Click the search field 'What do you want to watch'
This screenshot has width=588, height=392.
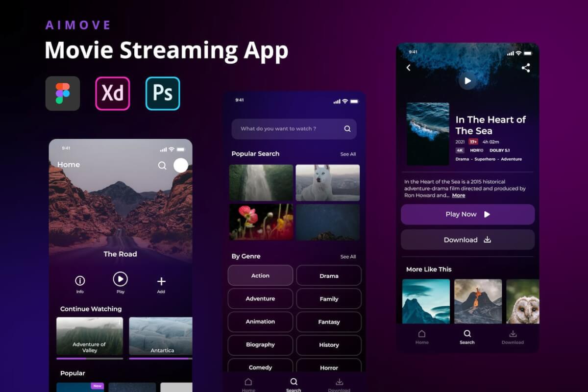coord(289,129)
